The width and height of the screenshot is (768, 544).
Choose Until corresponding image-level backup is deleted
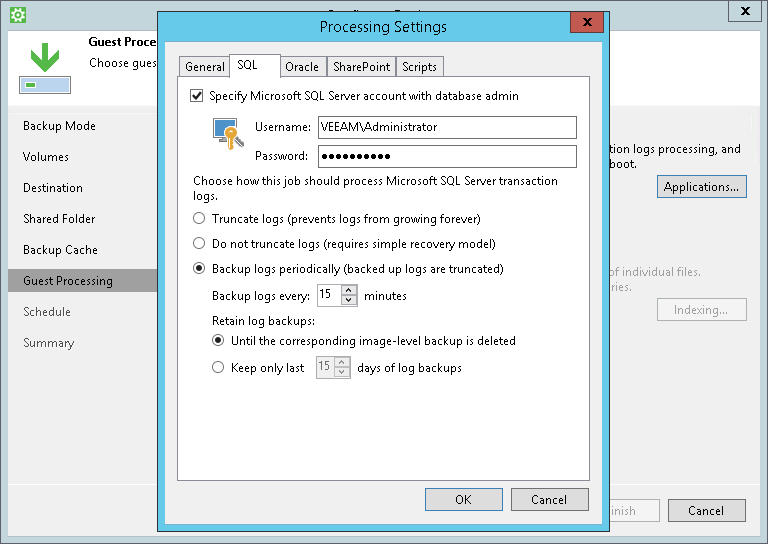(x=218, y=340)
